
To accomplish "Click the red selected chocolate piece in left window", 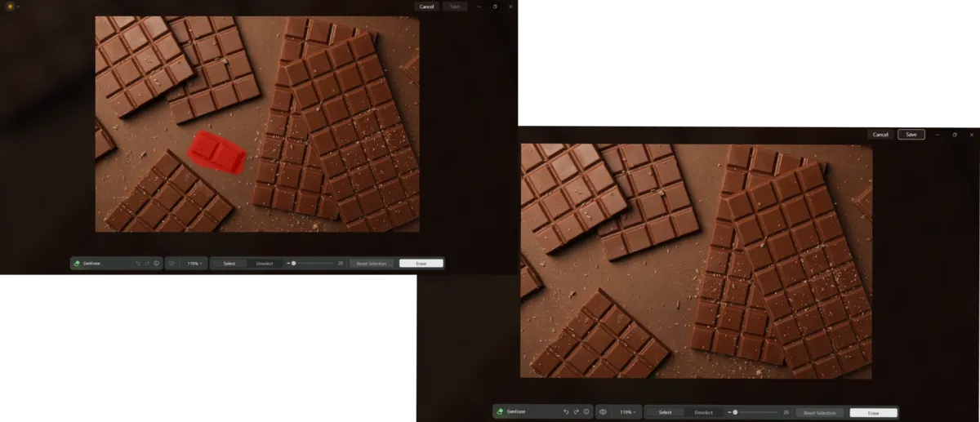I will tap(216, 152).
